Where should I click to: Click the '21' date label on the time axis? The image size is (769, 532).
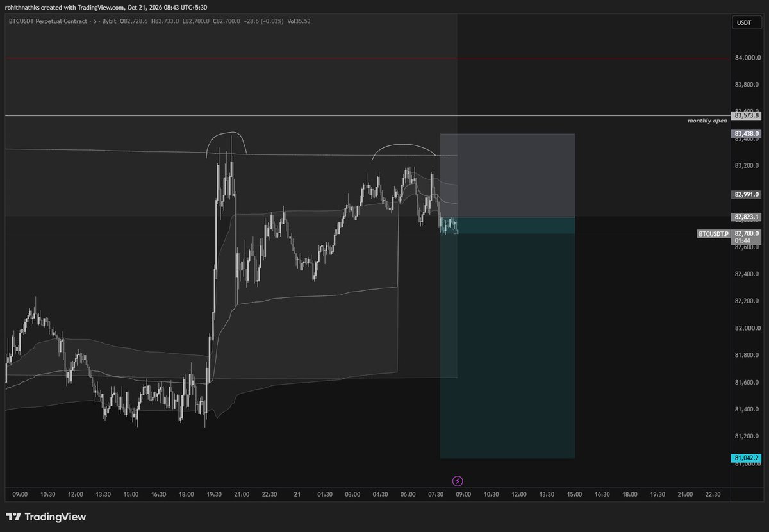pos(297,494)
